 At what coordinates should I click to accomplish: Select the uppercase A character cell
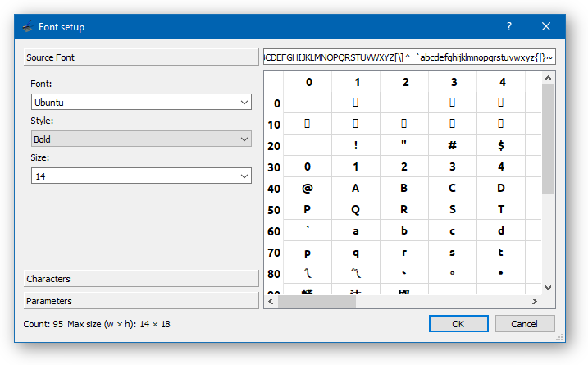[356, 188]
